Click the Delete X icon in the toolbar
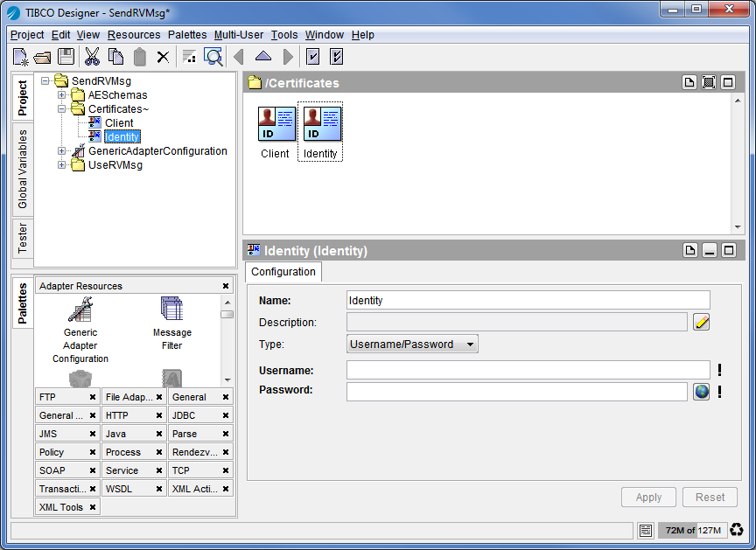The image size is (756, 550). [x=163, y=57]
